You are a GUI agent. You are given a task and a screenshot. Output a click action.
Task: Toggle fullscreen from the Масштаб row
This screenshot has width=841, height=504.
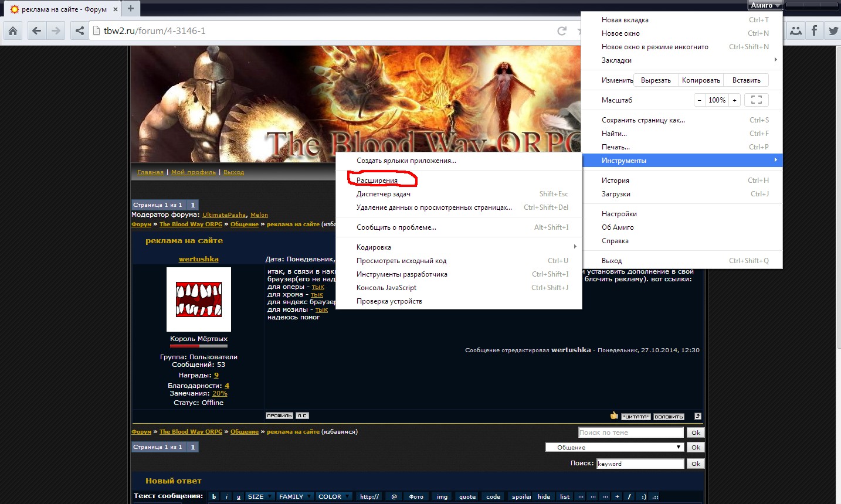757,100
